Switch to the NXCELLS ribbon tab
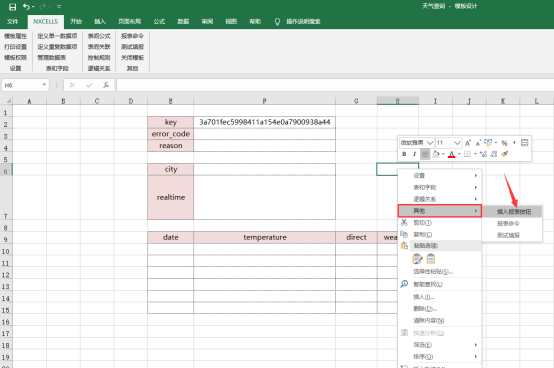554x368 pixels. pyautogui.click(x=46, y=22)
